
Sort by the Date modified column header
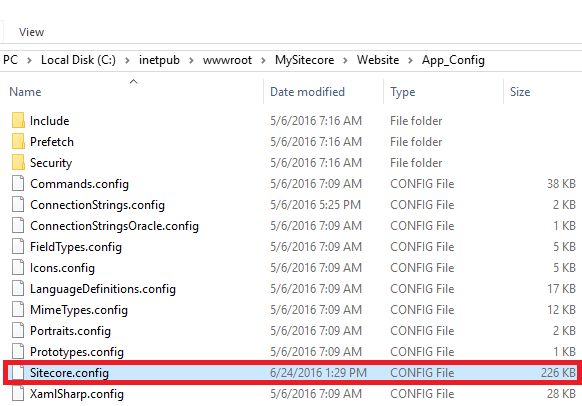307,92
